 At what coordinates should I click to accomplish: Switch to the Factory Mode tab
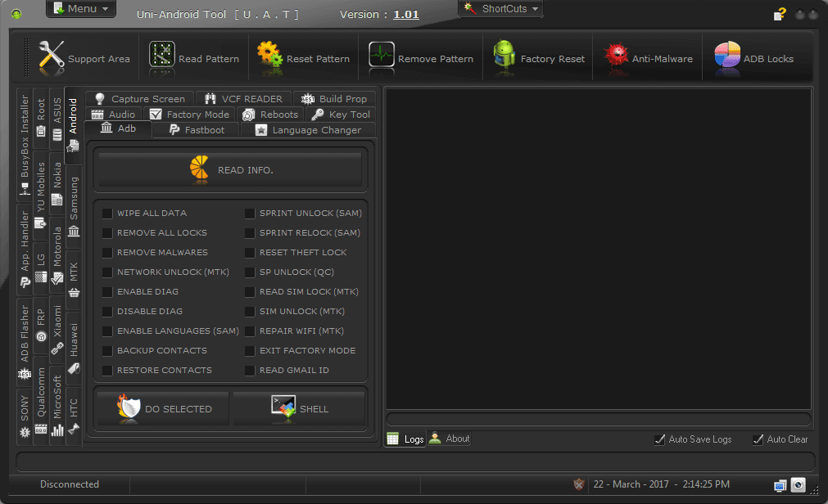click(x=189, y=115)
